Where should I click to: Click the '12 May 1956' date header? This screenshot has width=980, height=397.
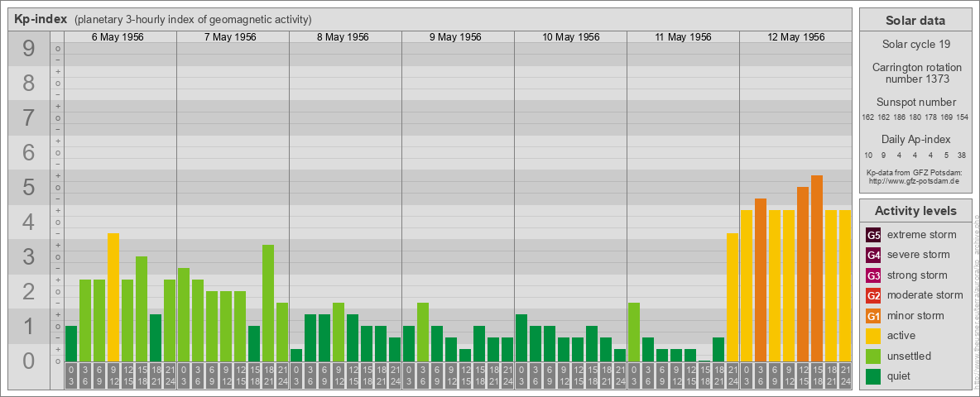click(795, 37)
